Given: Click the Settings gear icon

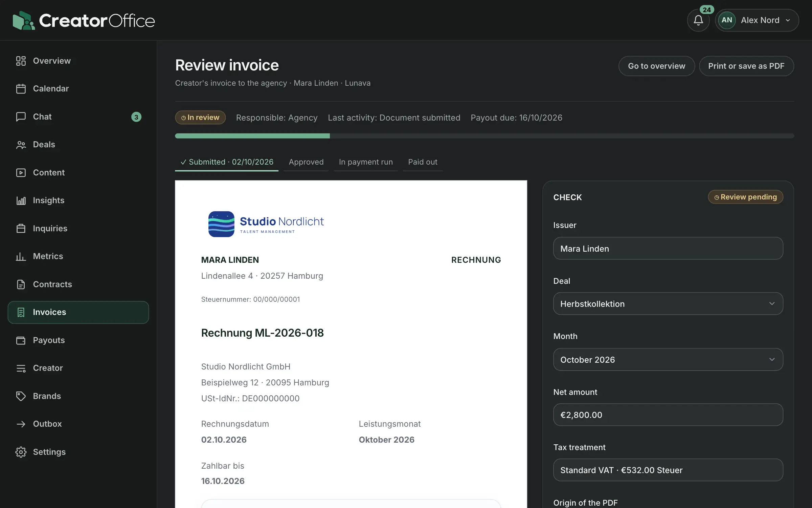Looking at the screenshot, I should pos(21,452).
